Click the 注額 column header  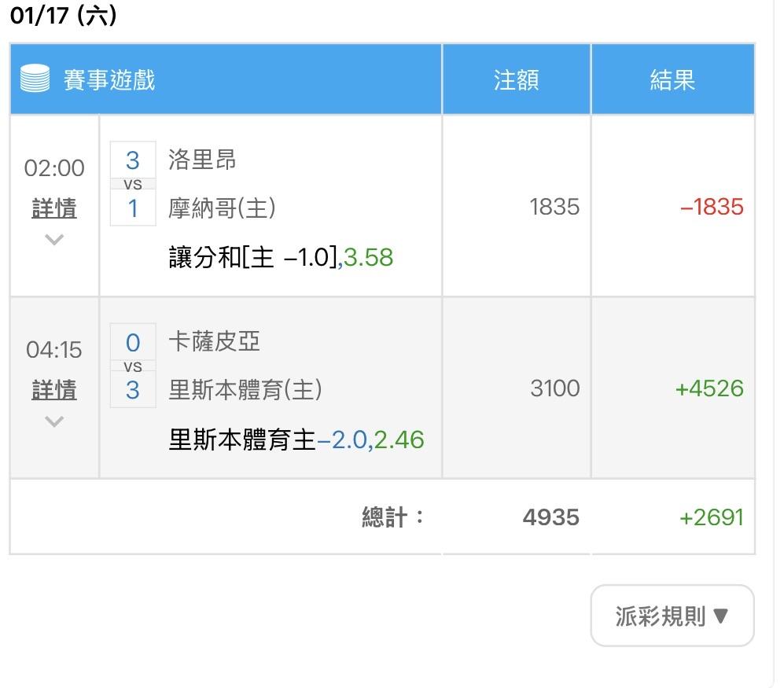click(516, 79)
